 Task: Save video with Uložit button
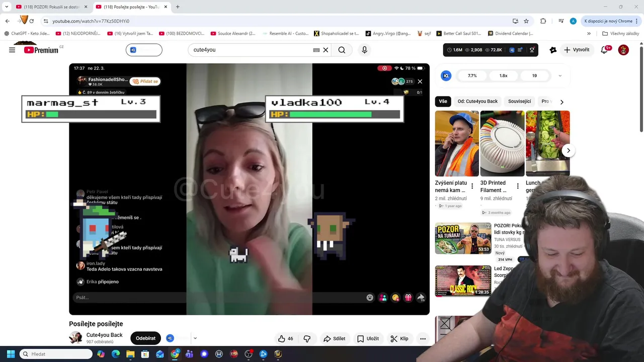(x=368, y=338)
